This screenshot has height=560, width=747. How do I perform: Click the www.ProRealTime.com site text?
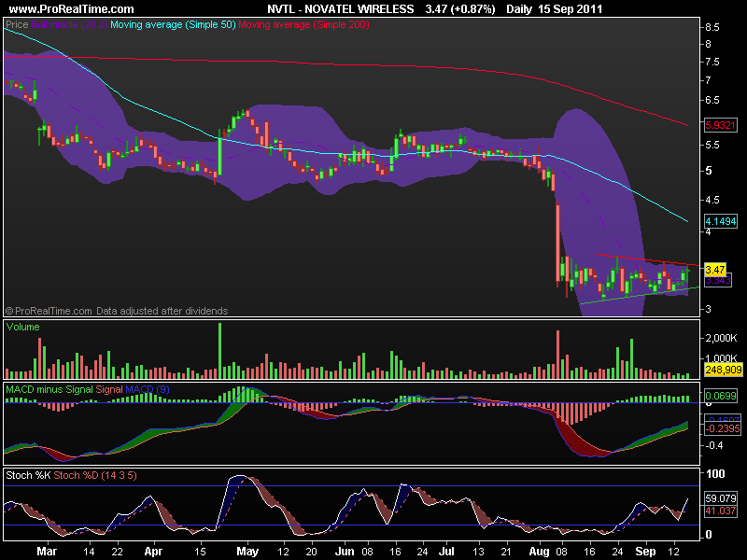72,9
